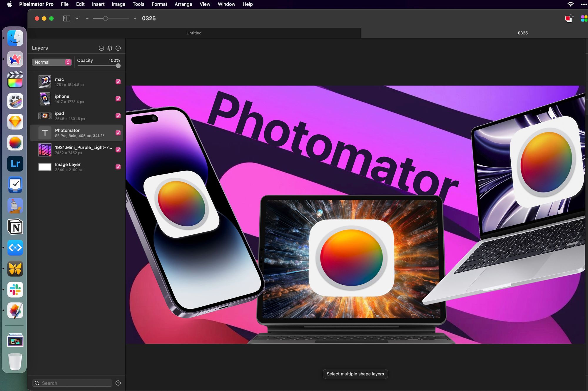Expand the sidebar options chevron
The width and height of the screenshot is (588, 391).
tap(77, 19)
